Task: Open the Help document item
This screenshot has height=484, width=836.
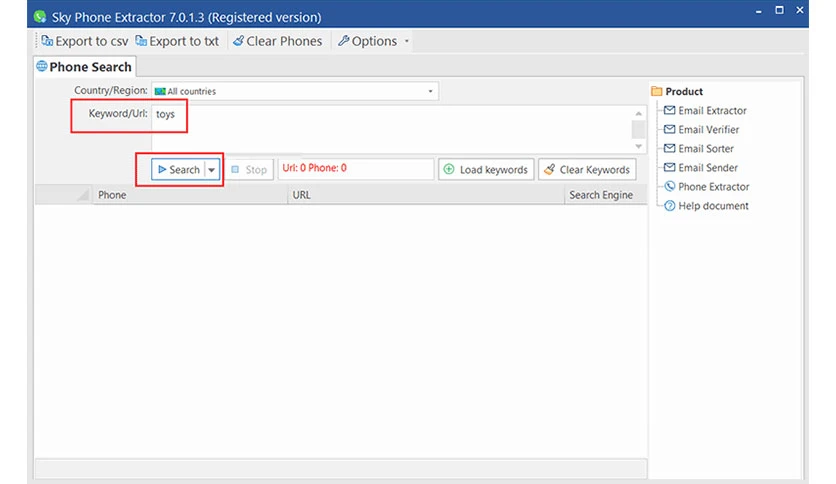Action: coord(706,206)
